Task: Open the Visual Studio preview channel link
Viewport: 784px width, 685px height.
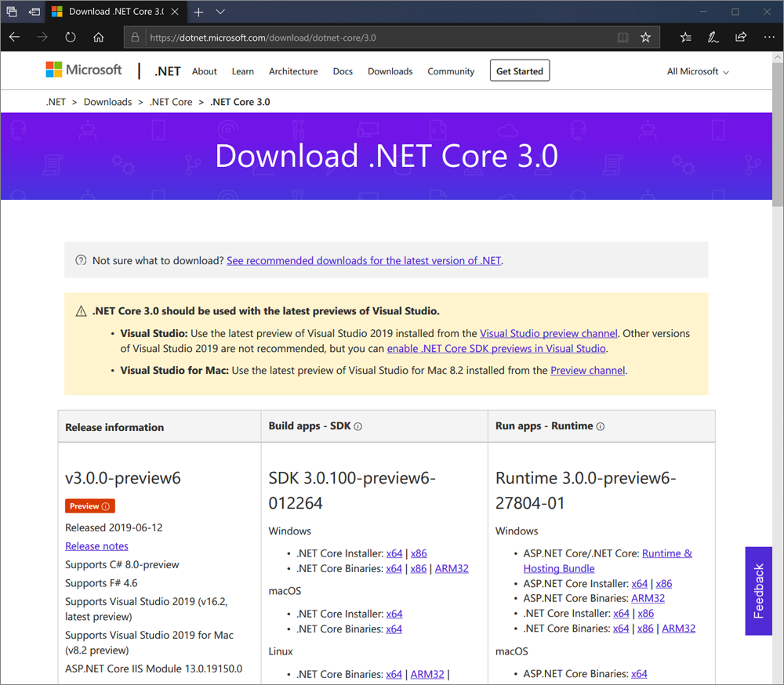Action: [x=549, y=334]
